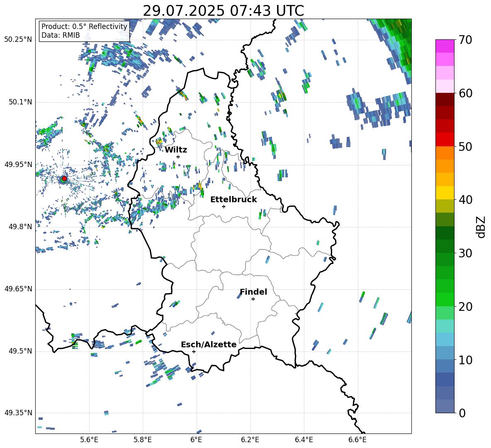Click the Ettelbruck city label
Viewport: 491px width, 448px height.
point(233,200)
